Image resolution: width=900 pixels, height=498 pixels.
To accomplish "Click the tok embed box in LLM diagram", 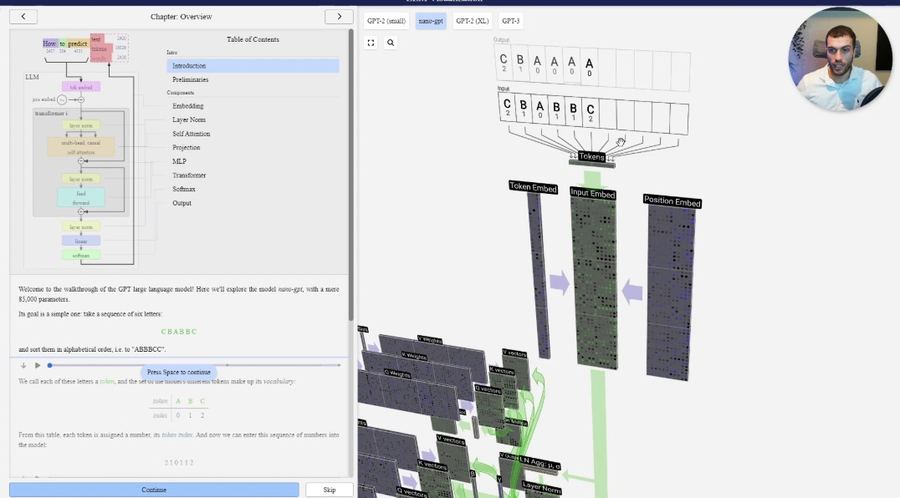I will (81, 87).
